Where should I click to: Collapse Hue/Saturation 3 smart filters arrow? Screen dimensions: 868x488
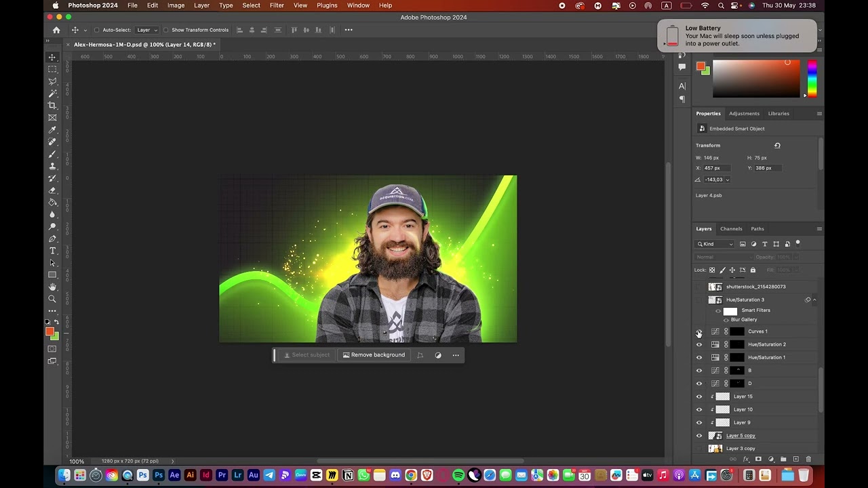pyautogui.click(x=814, y=300)
